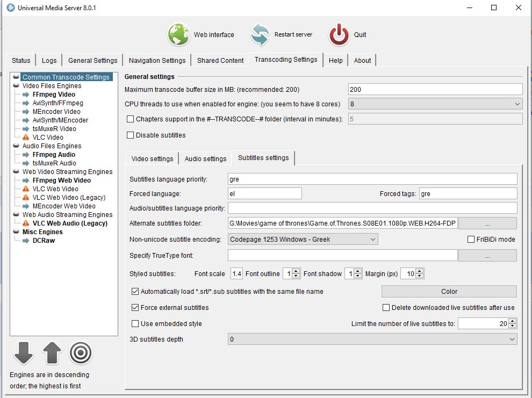The image size is (532, 398).
Task: Uncheck Force external subtitles
Action: pos(135,307)
